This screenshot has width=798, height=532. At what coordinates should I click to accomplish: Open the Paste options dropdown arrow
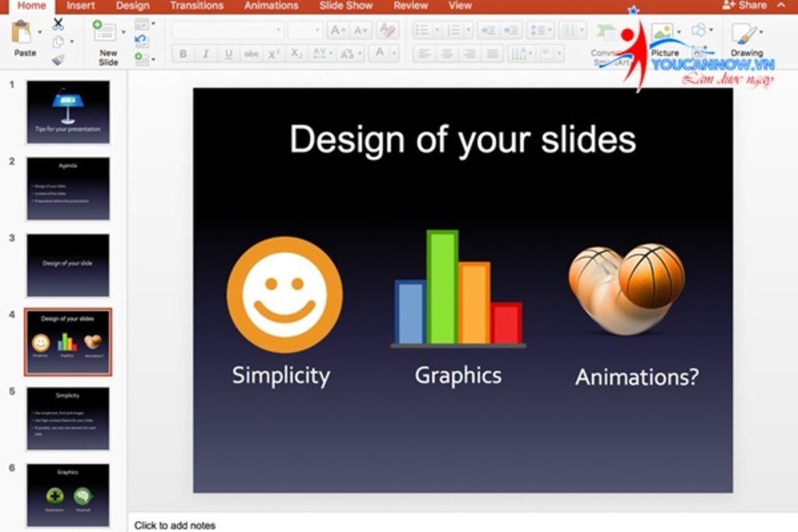pyautogui.click(x=40, y=33)
